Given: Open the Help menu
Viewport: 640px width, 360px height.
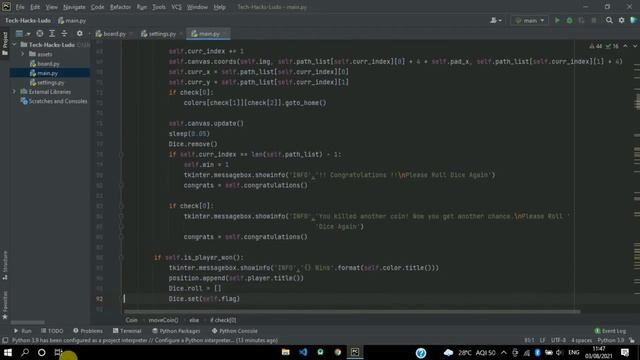Looking at the screenshot, I should (220, 7).
